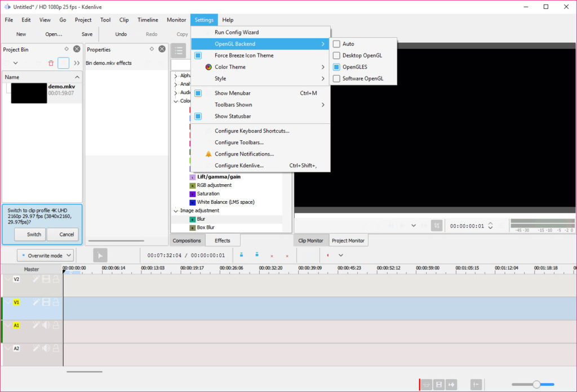Screen dimensions: 577x392
Task: Click the RGB adjustment effect icon
Action: coord(193,185)
